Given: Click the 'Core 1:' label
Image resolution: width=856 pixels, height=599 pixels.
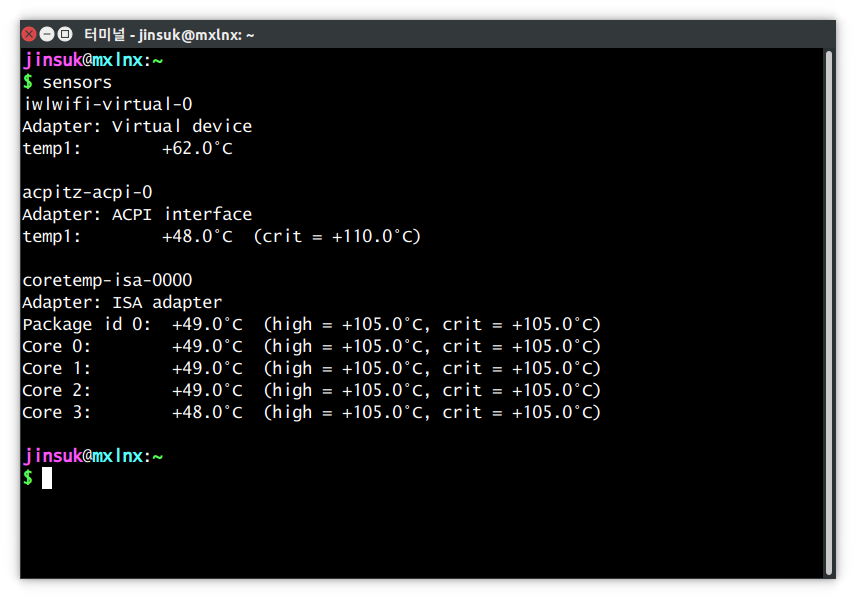Looking at the screenshot, I should pos(57,368).
